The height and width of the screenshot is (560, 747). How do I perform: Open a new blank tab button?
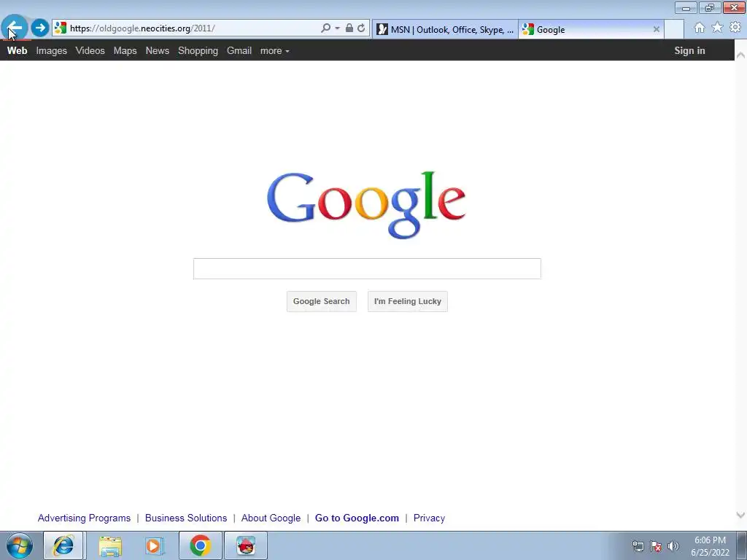tap(674, 29)
